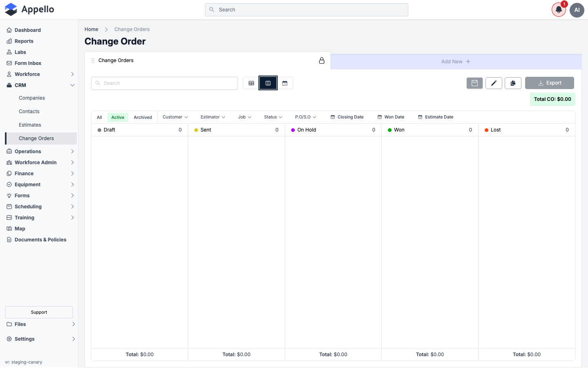
Task: Switch to kanban board view
Action: pyautogui.click(x=268, y=83)
